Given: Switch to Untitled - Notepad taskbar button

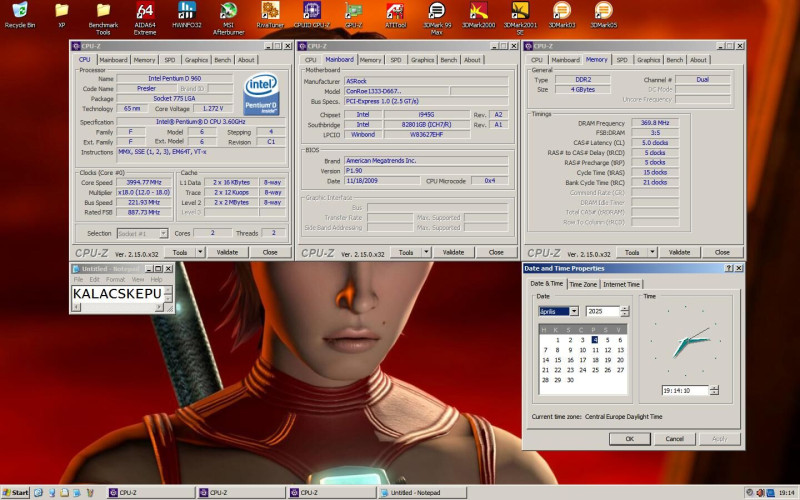Looking at the screenshot, I should coord(422,492).
